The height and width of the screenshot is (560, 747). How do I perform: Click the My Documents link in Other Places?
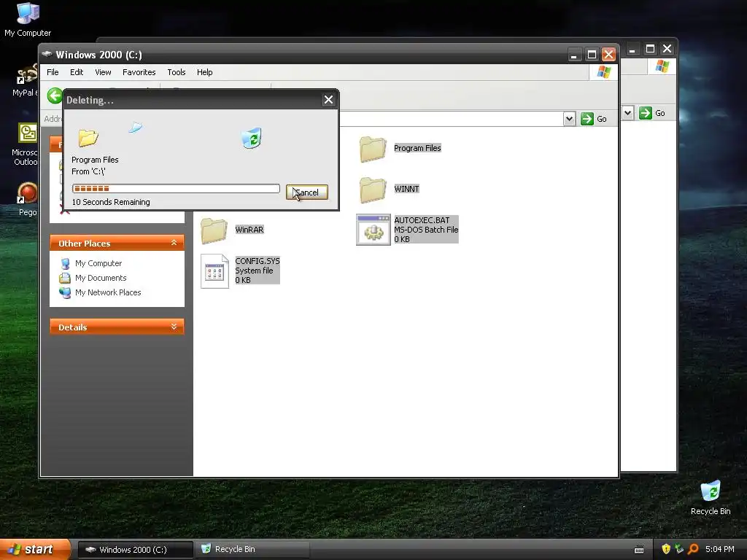[x=101, y=278]
